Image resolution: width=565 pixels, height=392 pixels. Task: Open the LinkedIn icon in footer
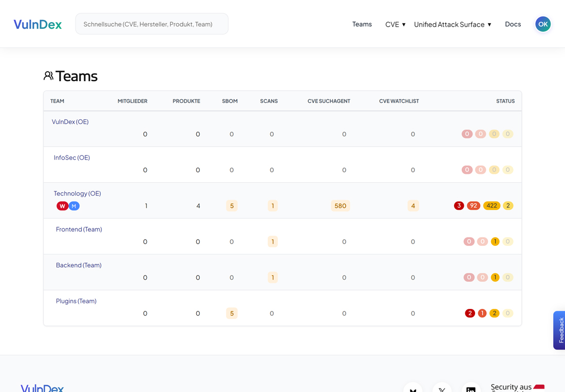[x=470, y=388]
